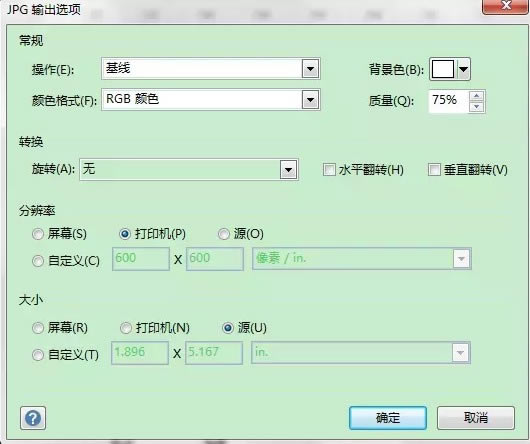Click the 质量(Q) 75% value field

(x=448, y=101)
